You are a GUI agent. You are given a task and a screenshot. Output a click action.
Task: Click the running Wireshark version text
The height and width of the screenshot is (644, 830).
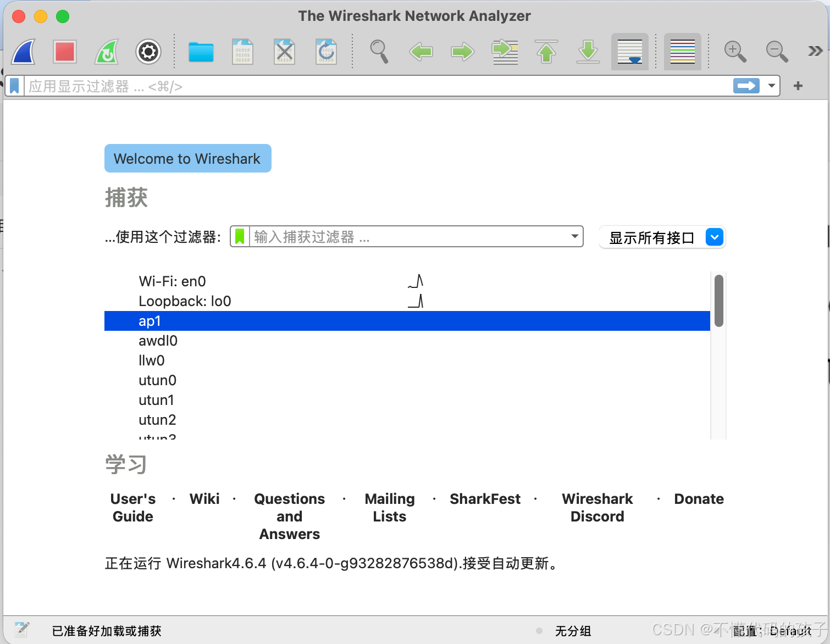(x=333, y=563)
